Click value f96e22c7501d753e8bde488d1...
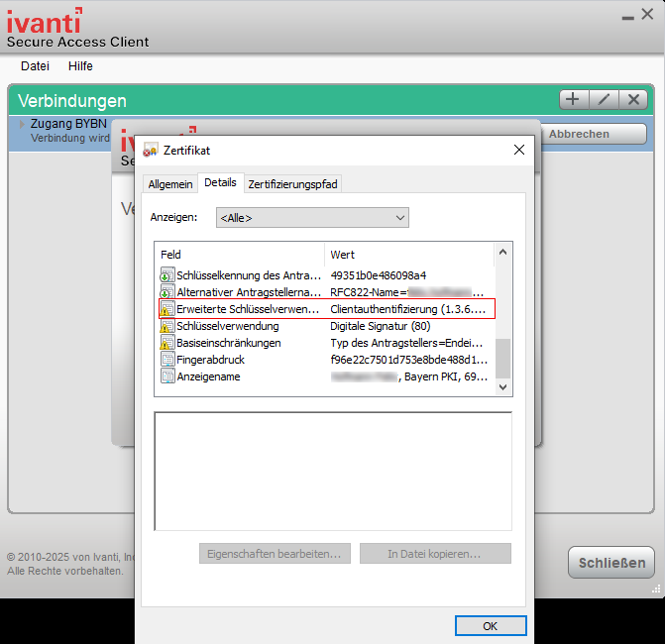This screenshot has width=665, height=644. (x=409, y=360)
